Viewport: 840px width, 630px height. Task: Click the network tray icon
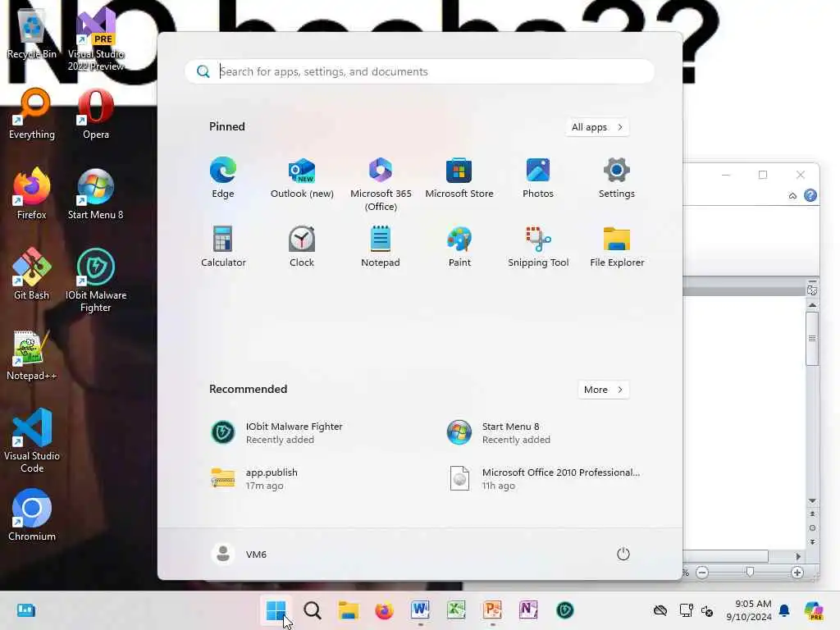(687, 610)
